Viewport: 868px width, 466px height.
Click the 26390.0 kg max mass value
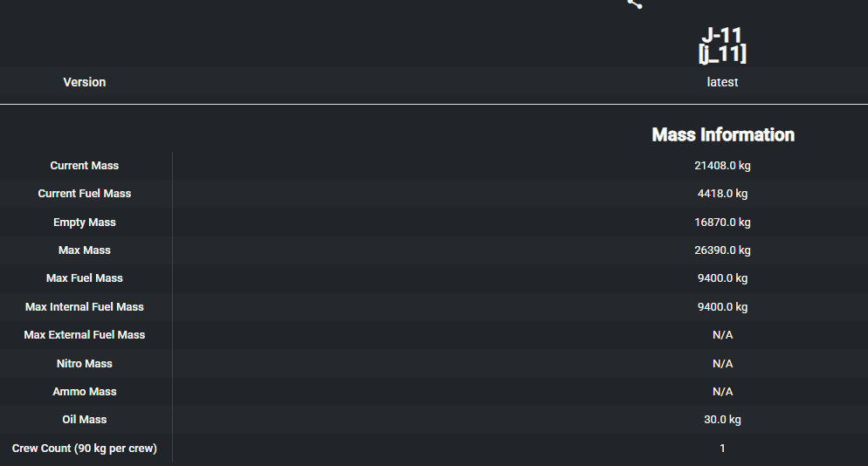coord(722,250)
